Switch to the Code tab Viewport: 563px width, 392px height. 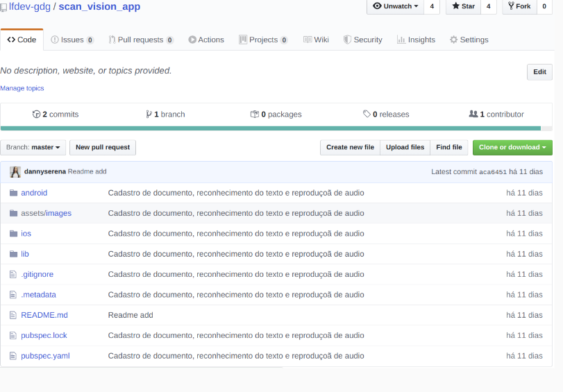tap(22, 40)
